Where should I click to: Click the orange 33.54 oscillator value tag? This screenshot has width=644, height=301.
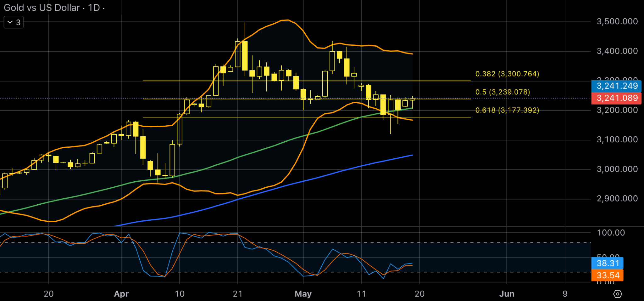tap(608, 275)
